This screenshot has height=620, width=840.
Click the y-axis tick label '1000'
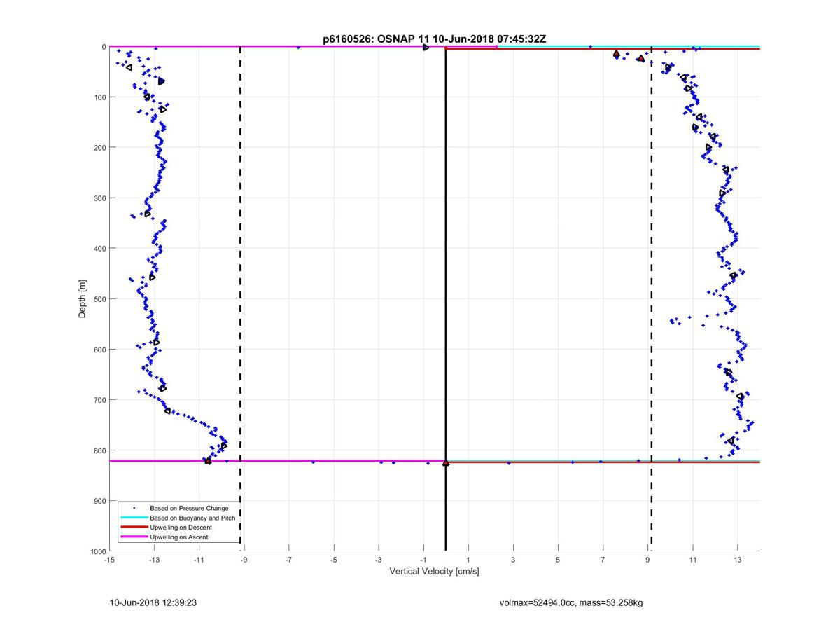point(97,551)
